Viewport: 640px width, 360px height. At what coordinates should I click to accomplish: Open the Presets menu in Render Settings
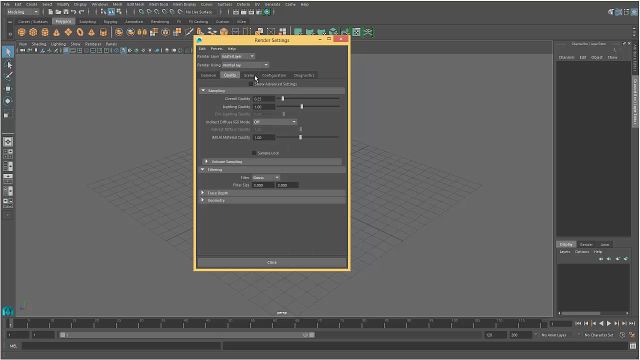click(216, 49)
